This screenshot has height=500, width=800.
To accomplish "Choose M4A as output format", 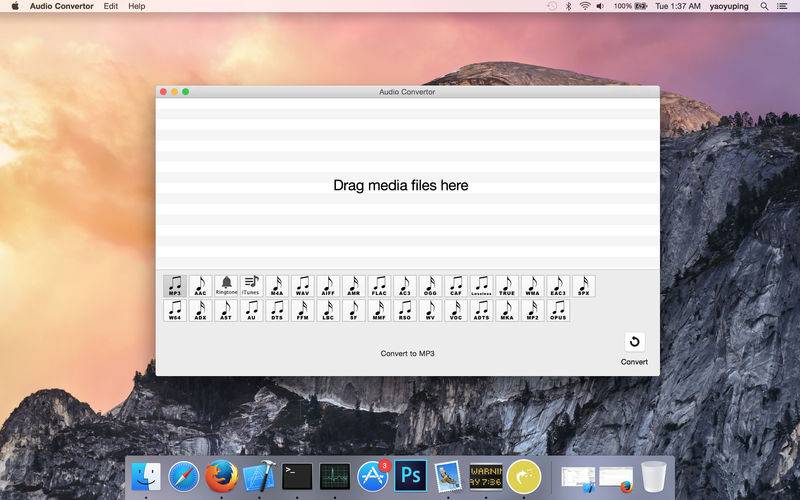I will pos(277,286).
